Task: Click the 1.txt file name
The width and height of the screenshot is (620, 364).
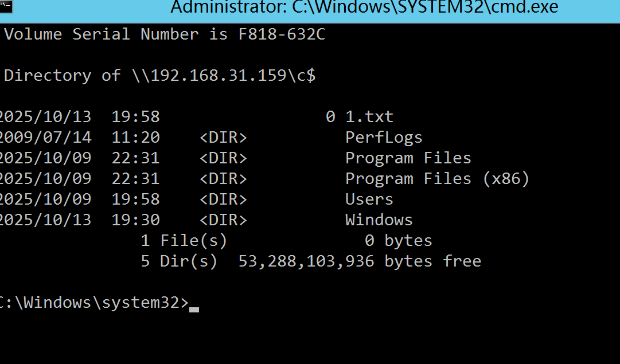Action: pos(369,117)
